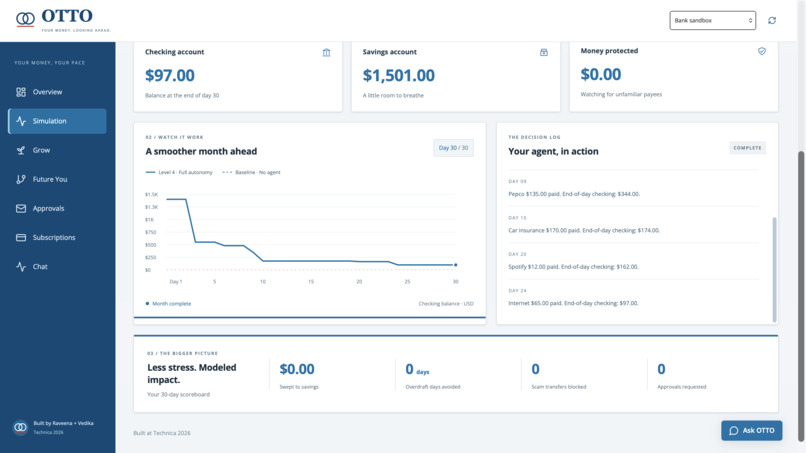Click the Pepco $135.00 paid log entry
This screenshot has width=806, height=453.
pyautogui.click(x=574, y=194)
